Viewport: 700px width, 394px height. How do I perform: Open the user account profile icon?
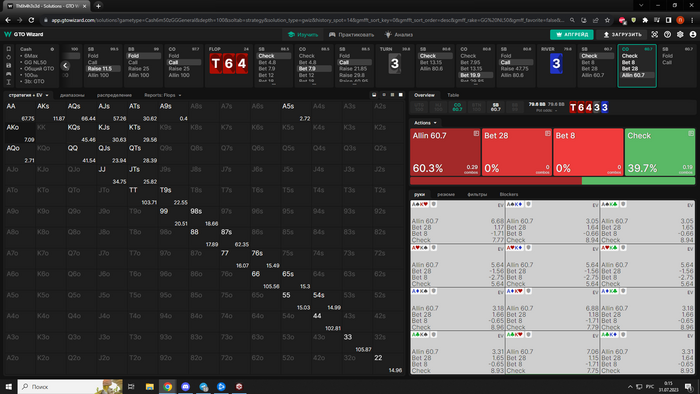tap(693, 34)
